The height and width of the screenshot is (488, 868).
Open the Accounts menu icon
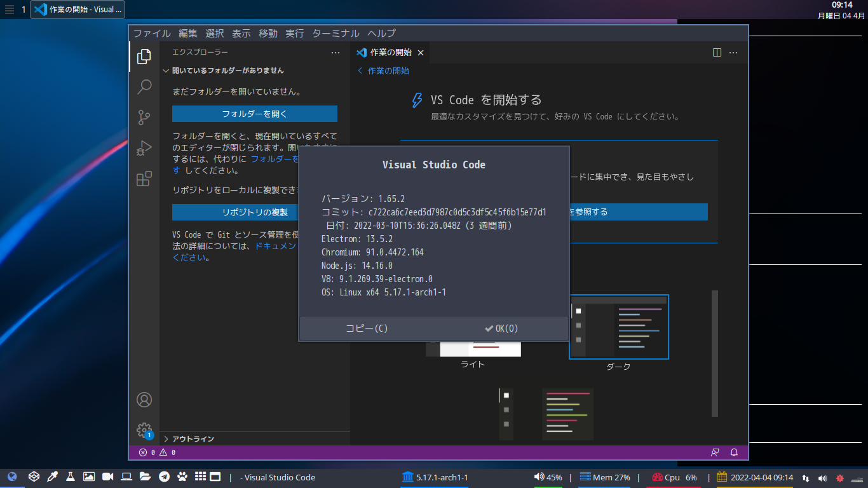[144, 400]
